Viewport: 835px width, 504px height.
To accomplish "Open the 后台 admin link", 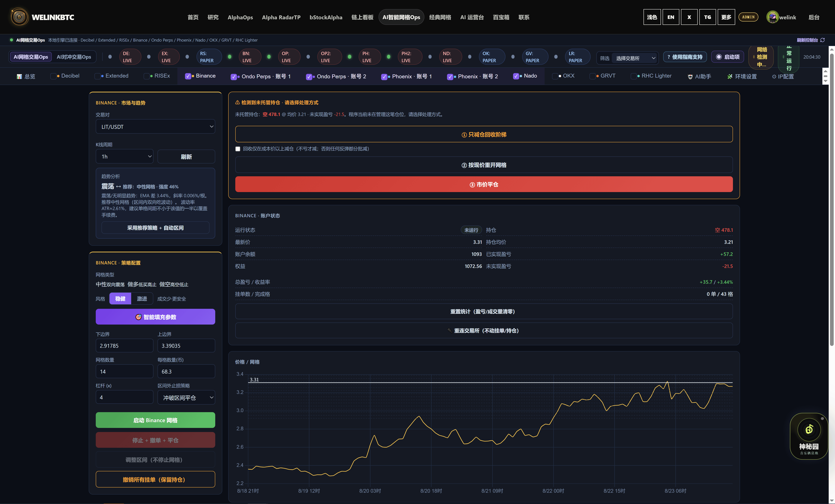I will pos(814,17).
